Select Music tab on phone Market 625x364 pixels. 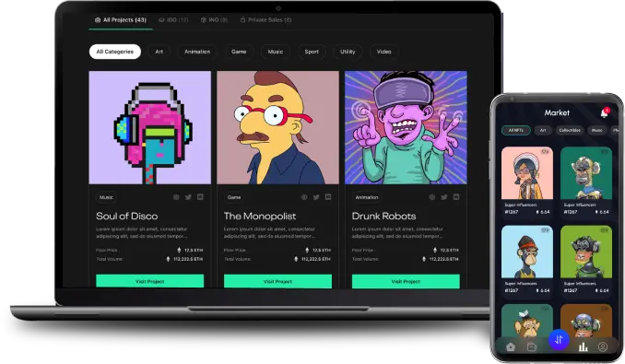[596, 130]
